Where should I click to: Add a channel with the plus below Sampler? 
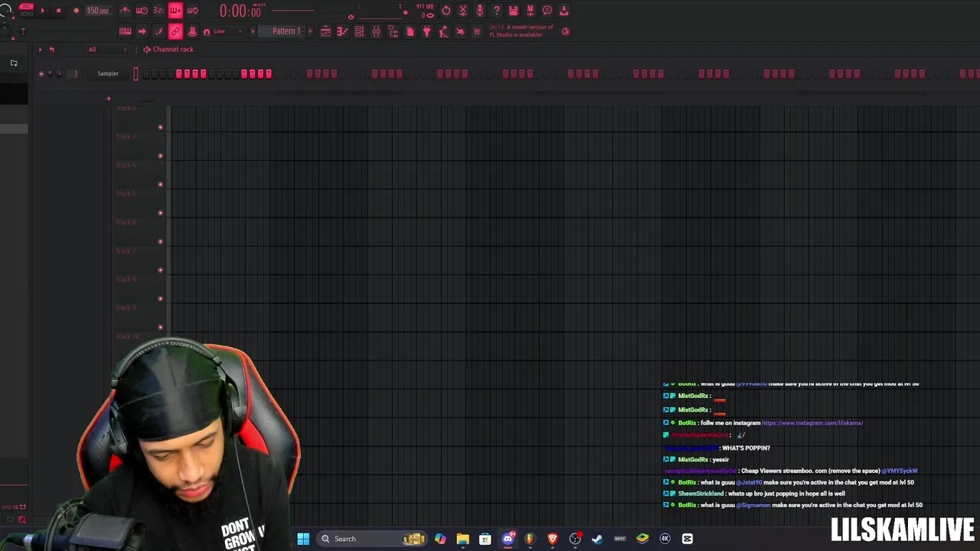click(x=109, y=98)
